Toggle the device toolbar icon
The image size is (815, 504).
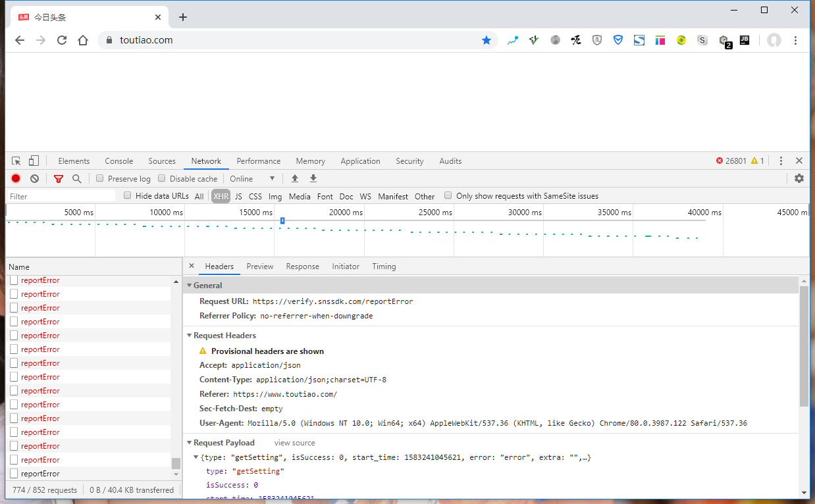[x=34, y=161]
